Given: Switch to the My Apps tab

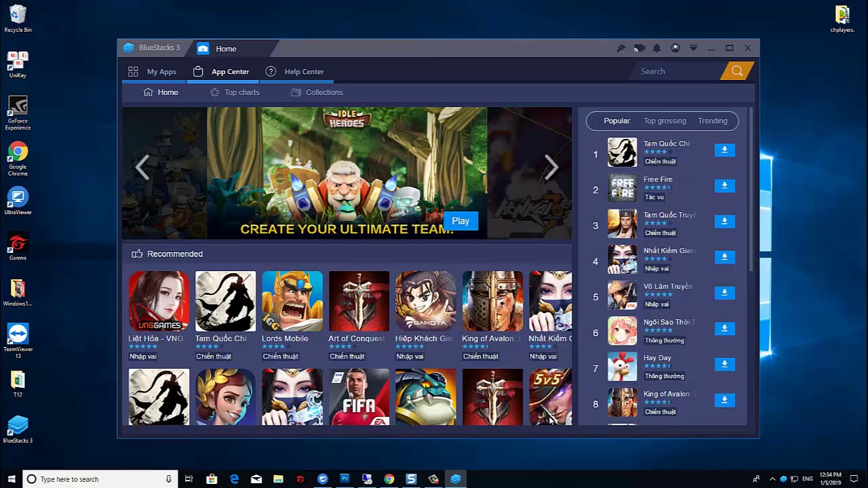Looking at the screenshot, I should [x=153, y=71].
